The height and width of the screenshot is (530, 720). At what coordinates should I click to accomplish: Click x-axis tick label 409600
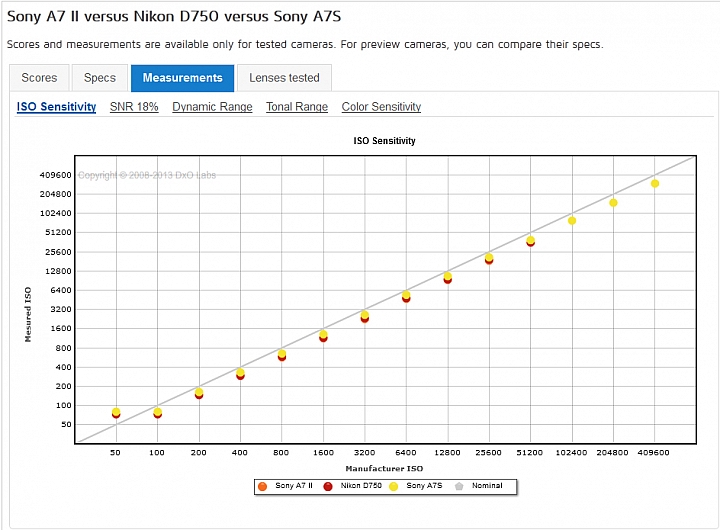click(653, 453)
